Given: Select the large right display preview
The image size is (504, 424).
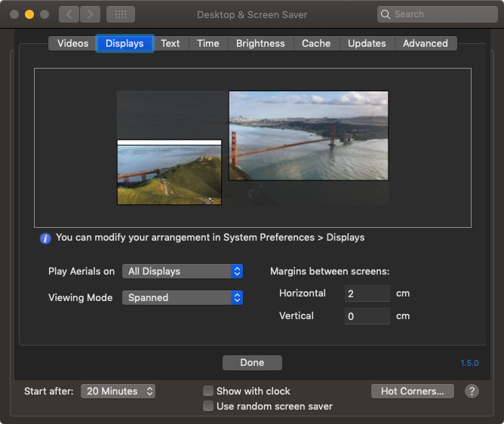Looking at the screenshot, I should (x=309, y=136).
